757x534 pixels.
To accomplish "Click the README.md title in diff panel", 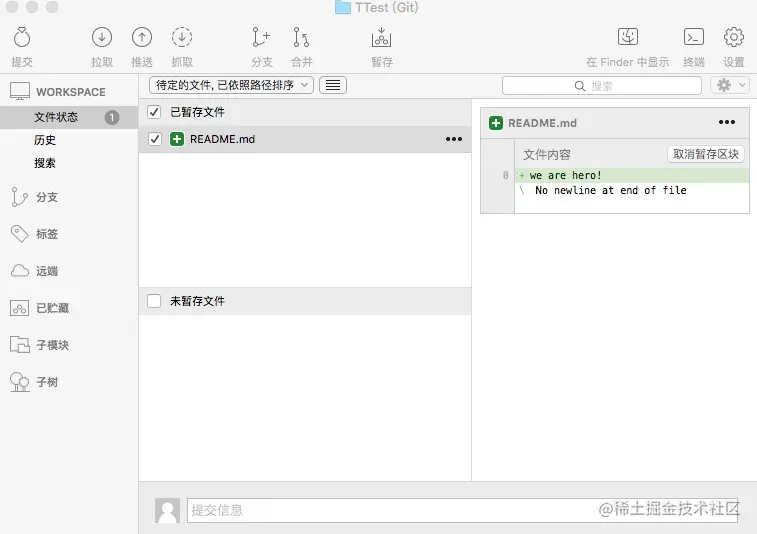I will [542, 123].
